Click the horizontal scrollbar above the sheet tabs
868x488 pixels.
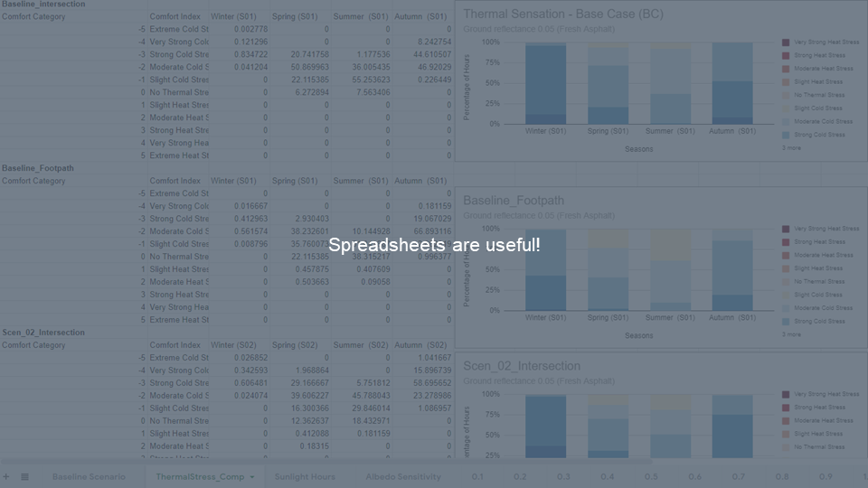[326, 462]
